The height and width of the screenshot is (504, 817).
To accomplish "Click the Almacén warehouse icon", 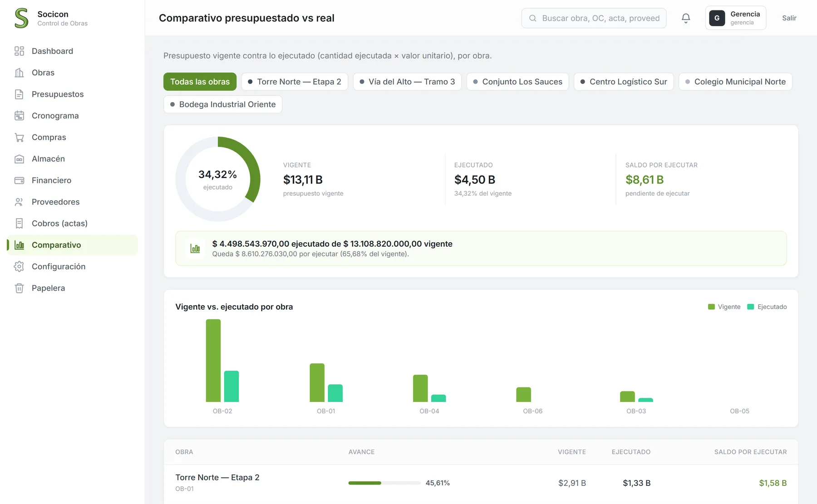I will 19,159.
